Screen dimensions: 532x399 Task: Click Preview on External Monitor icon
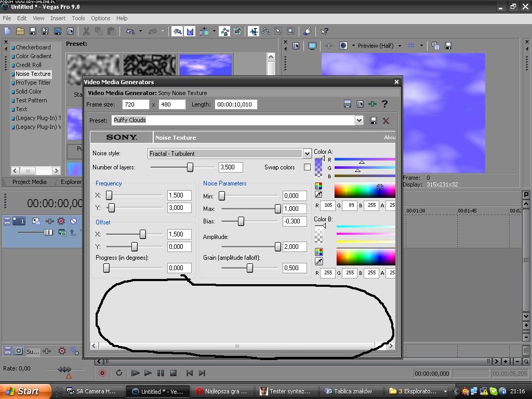coord(312,46)
